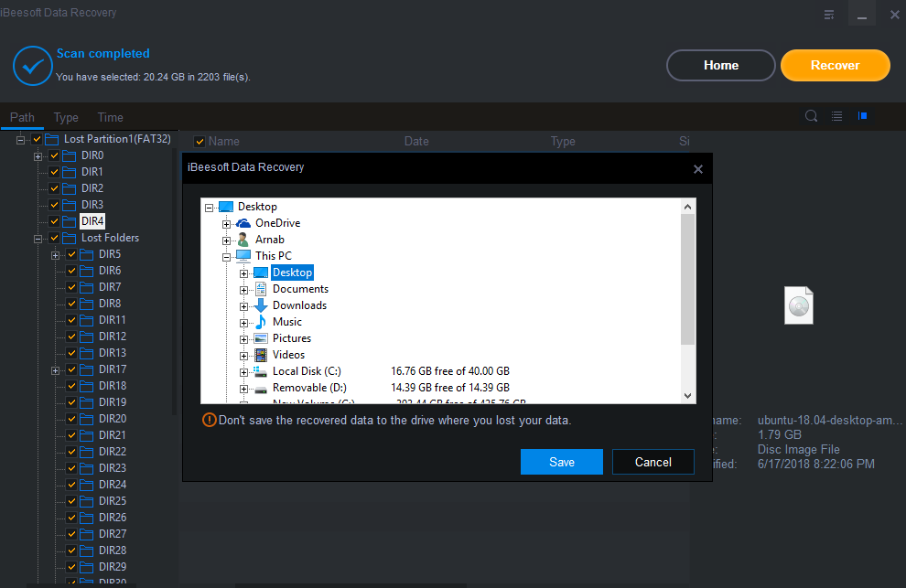Click the disc image file preview thumbnail

[x=799, y=305]
